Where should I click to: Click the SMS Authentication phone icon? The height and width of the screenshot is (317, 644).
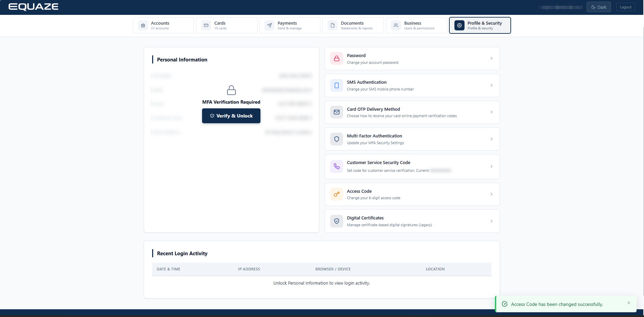(x=337, y=85)
